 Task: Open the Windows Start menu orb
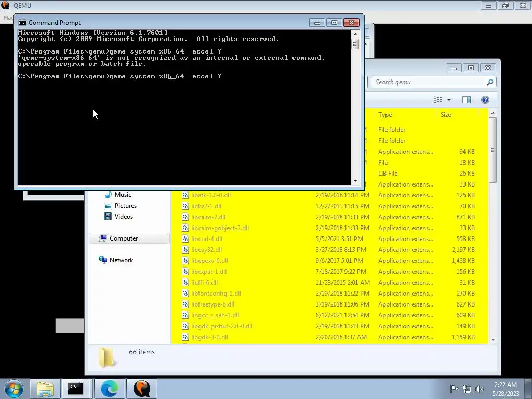(x=14, y=389)
